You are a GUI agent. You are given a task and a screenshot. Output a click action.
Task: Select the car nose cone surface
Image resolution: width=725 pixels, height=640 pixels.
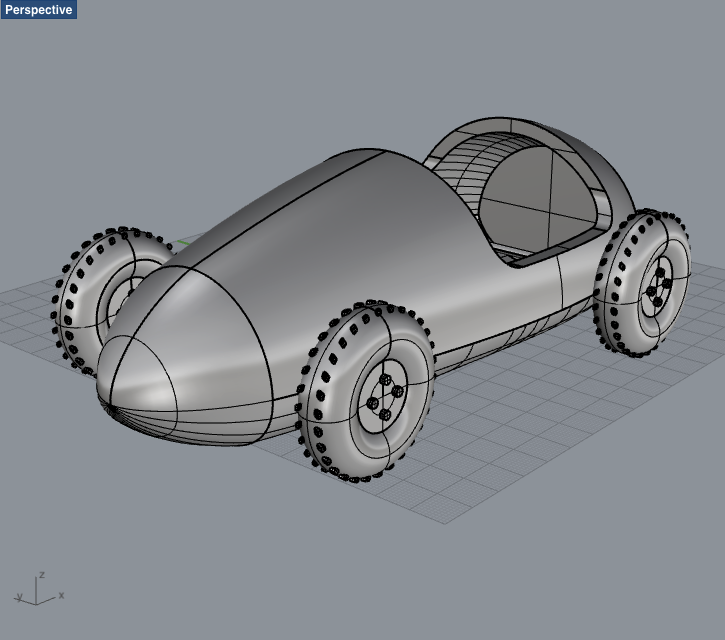[x=185, y=356]
